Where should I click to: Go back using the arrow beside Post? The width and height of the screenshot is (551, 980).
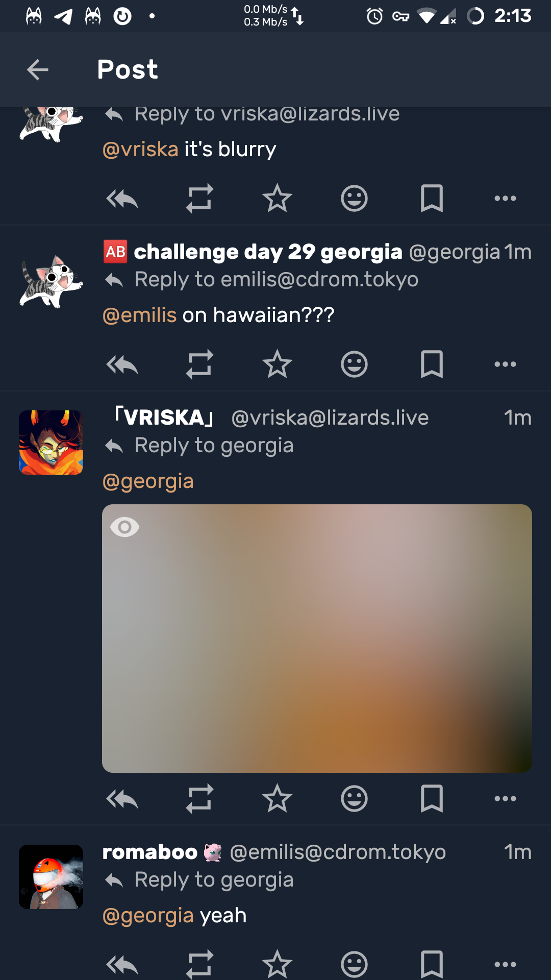(37, 69)
